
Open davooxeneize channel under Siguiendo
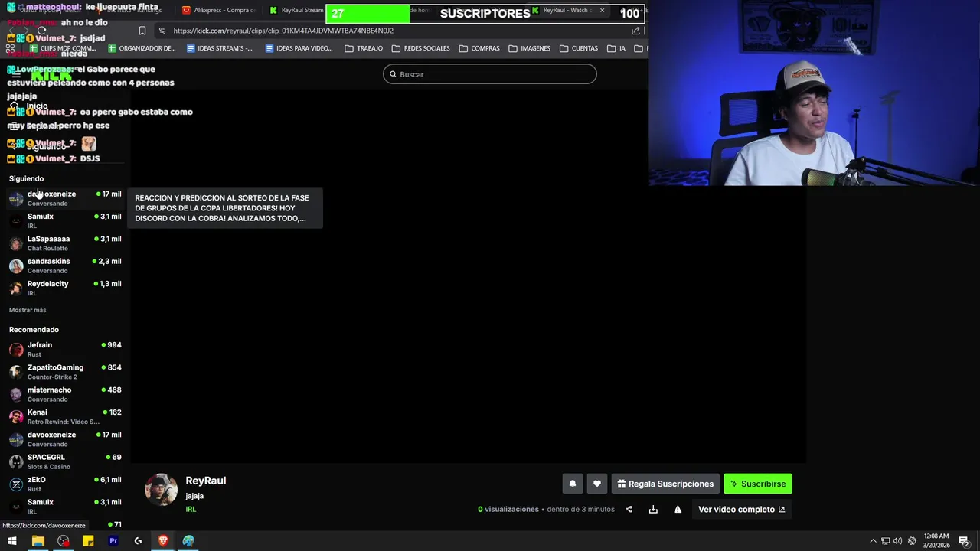point(65,198)
